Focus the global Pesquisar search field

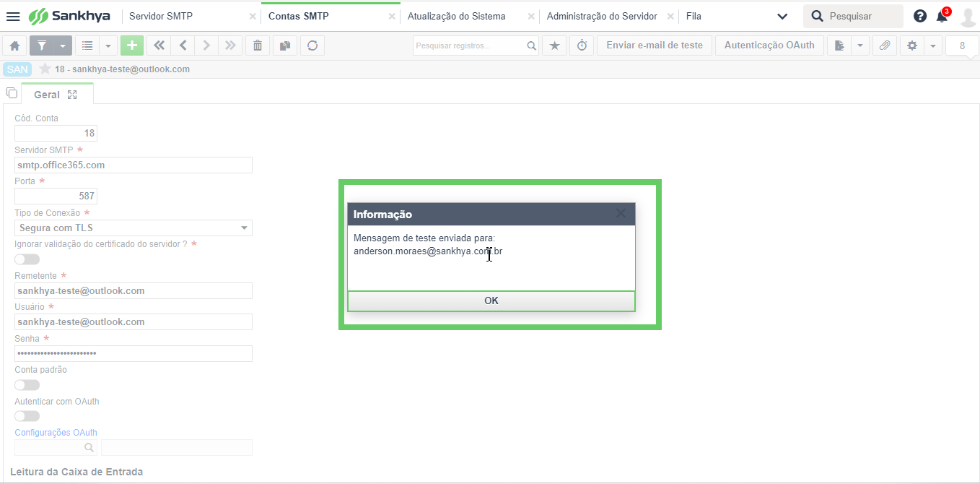pos(853,16)
